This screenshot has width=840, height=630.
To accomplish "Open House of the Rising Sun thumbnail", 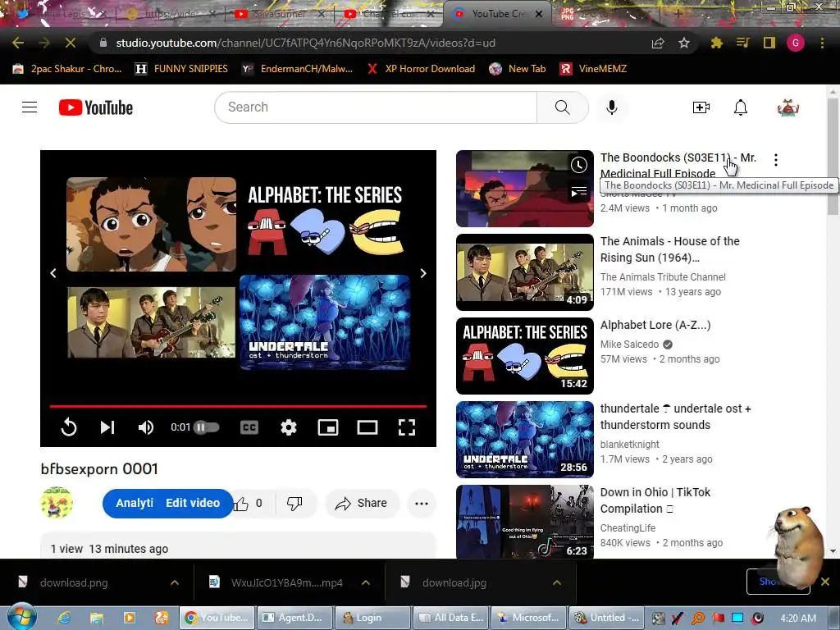I will pyautogui.click(x=524, y=272).
